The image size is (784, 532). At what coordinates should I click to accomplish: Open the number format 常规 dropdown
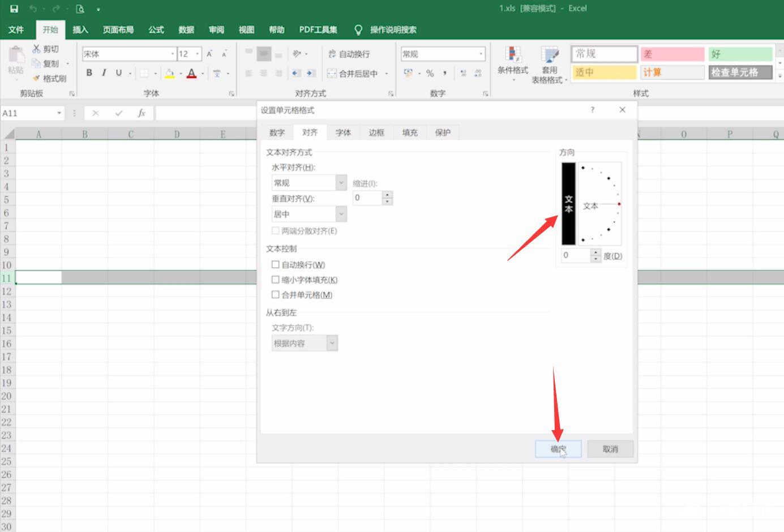click(x=481, y=54)
